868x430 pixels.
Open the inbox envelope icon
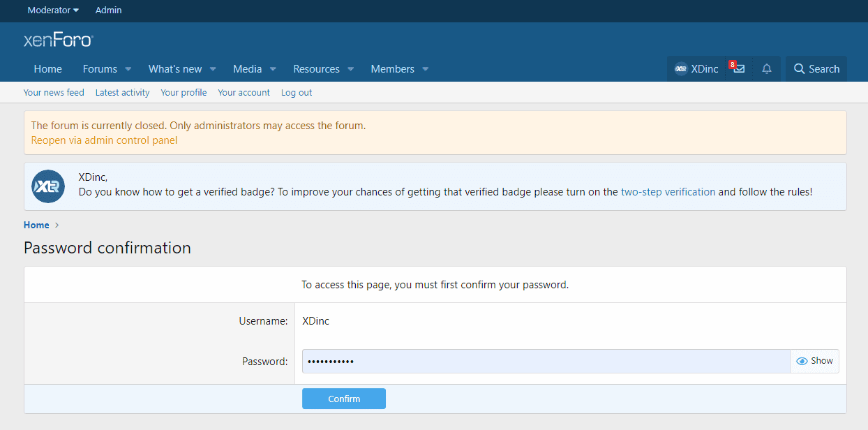pos(739,69)
